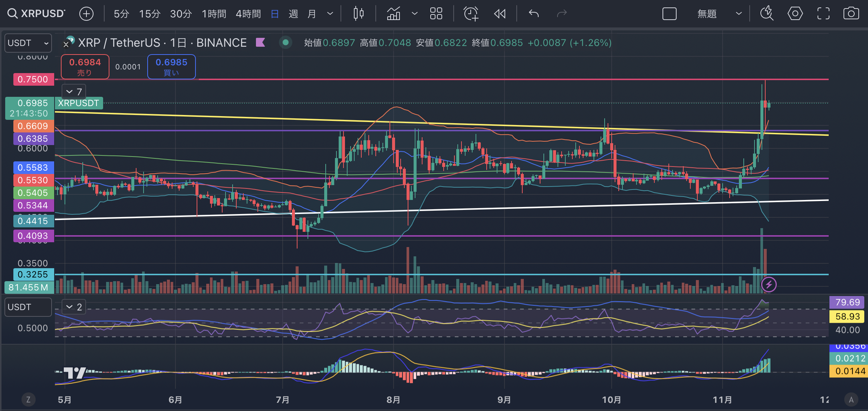Click the 0.0001 spread value
Viewport: 868px width, 411px height.
128,67
